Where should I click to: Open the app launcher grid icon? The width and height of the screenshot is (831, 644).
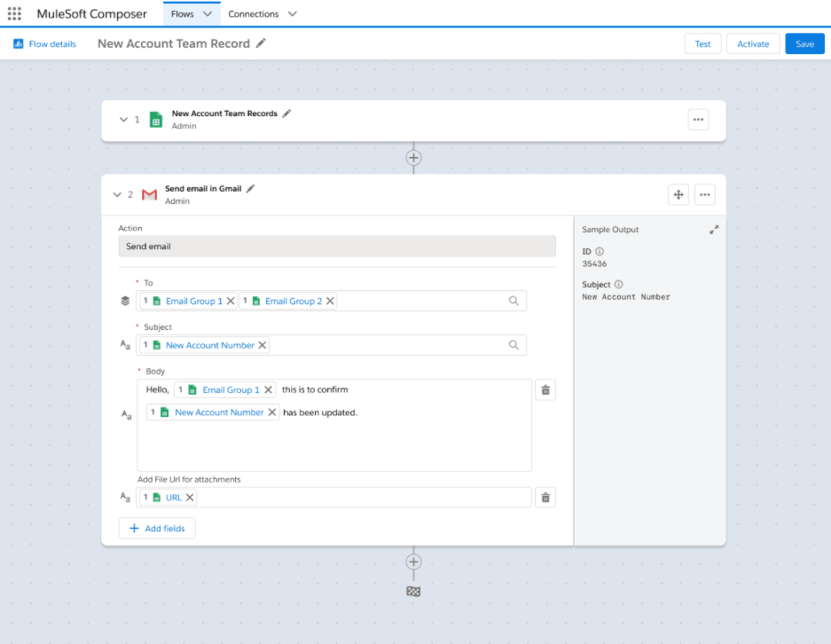point(13,13)
